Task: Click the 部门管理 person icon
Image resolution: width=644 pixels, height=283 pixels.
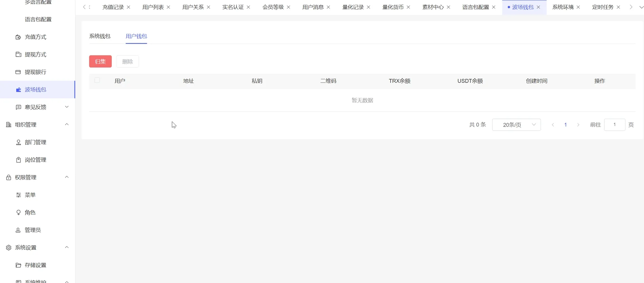Action: 18,142
